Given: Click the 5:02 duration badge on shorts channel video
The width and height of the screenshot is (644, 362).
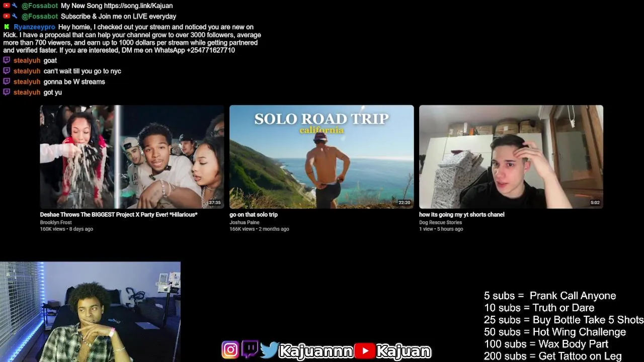Looking at the screenshot, I should 595,203.
